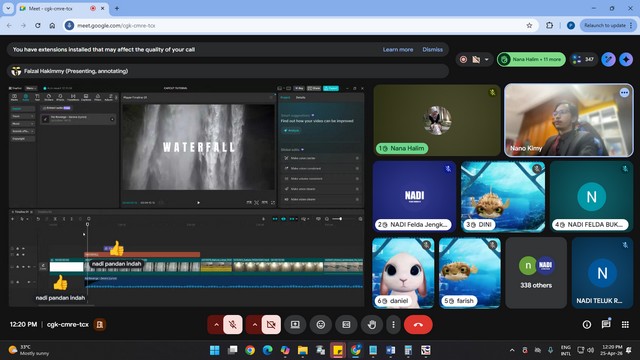Open the tab search dropdown arrow
Image resolution: width=640 pixels, height=360 pixels.
point(8,8)
